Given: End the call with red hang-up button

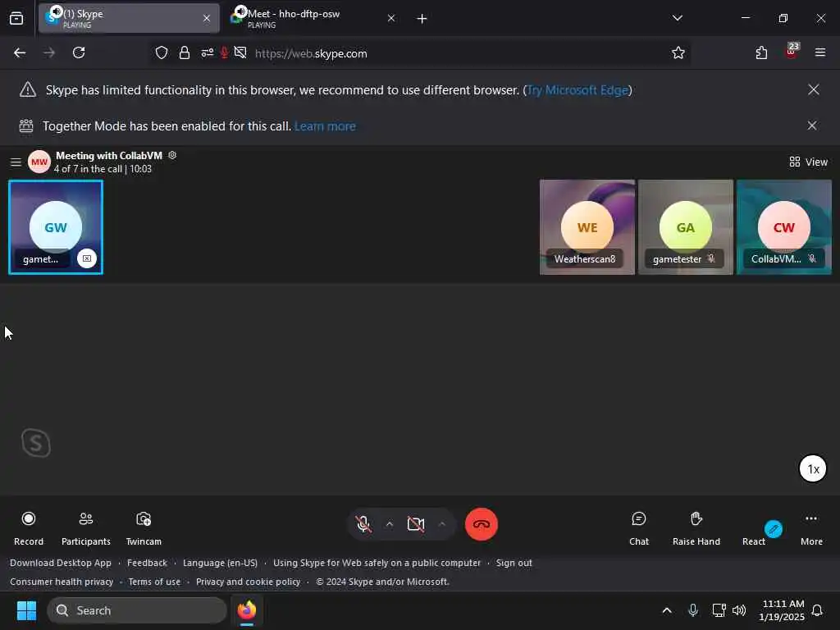Looking at the screenshot, I should (481, 524).
